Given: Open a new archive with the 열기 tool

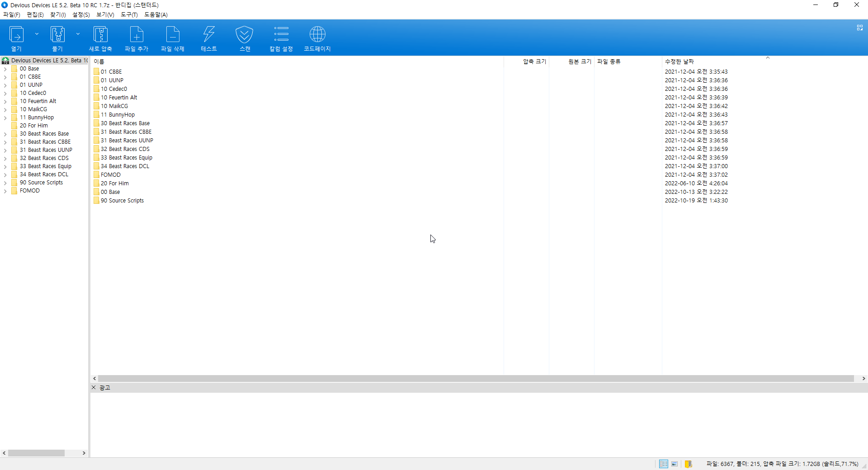Looking at the screenshot, I should (x=16, y=38).
